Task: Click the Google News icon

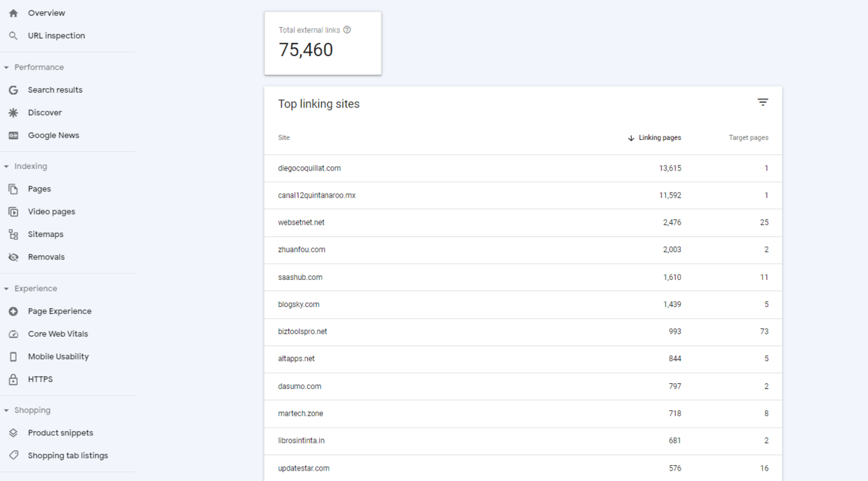Action: coord(13,136)
